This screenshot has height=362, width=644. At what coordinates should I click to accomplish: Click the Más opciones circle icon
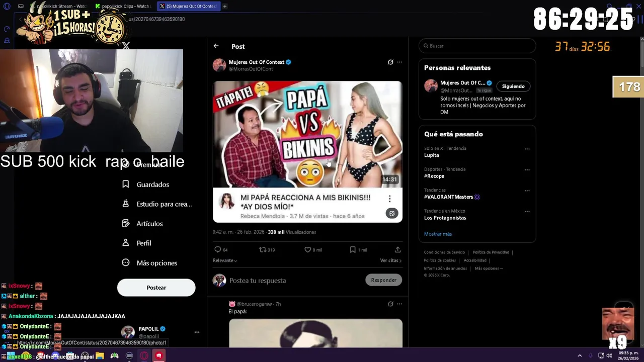pyautogui.click(x=126, y=262)
